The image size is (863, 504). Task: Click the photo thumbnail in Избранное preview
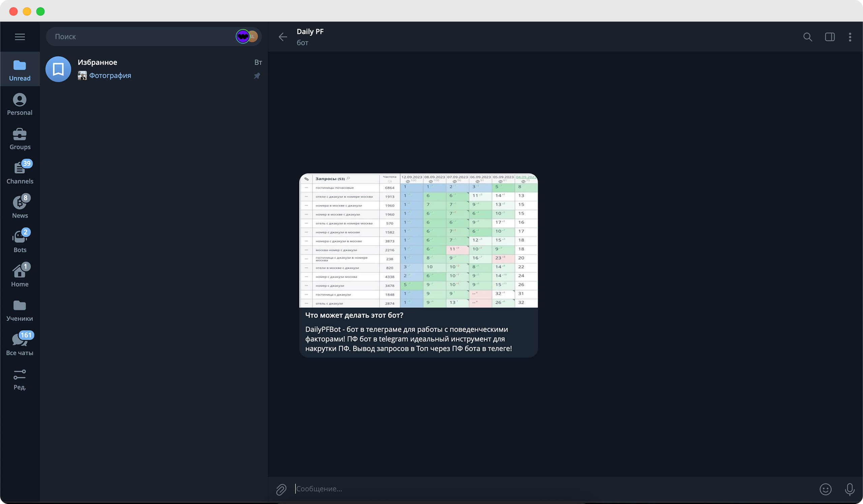82,75
